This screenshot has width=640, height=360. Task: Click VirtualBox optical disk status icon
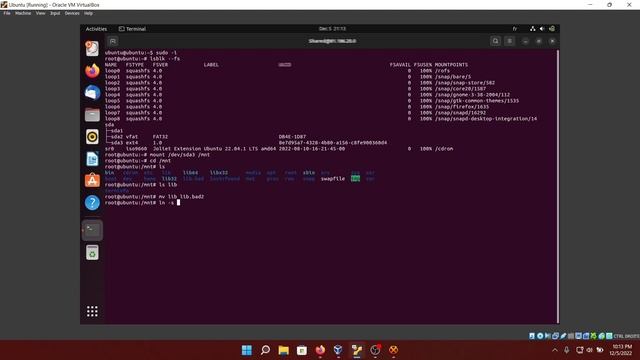tap(540, 336)
